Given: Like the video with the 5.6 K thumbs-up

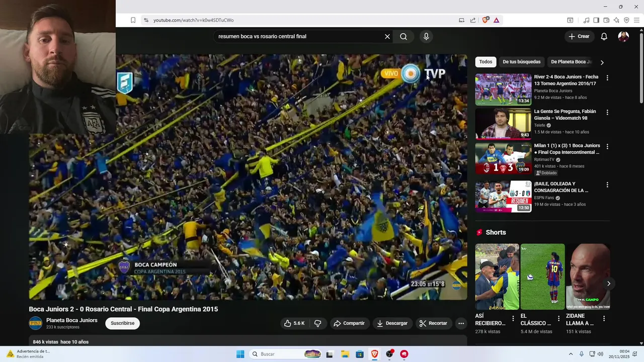Looking at the screenshot, I should 294,323.
